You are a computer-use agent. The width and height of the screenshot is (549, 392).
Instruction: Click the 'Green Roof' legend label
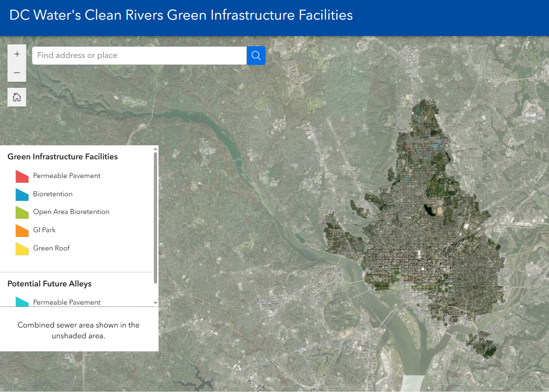(51, 248)
